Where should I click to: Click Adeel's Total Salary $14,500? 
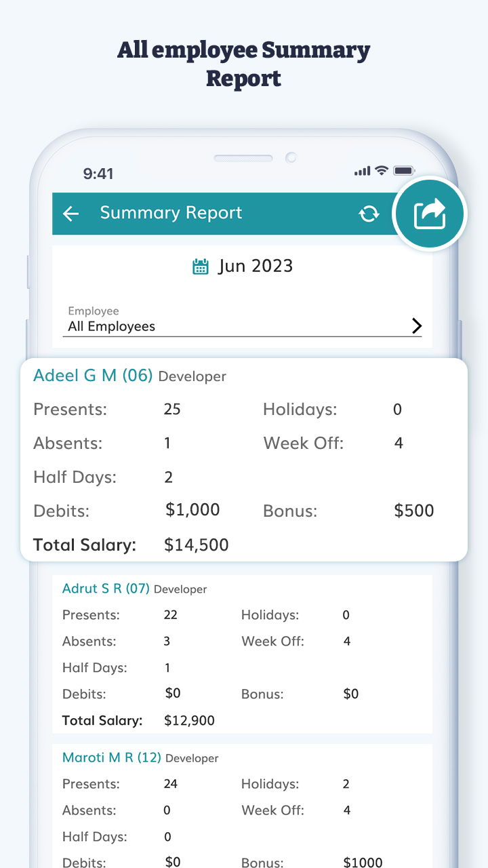click(x=197, y=545)
